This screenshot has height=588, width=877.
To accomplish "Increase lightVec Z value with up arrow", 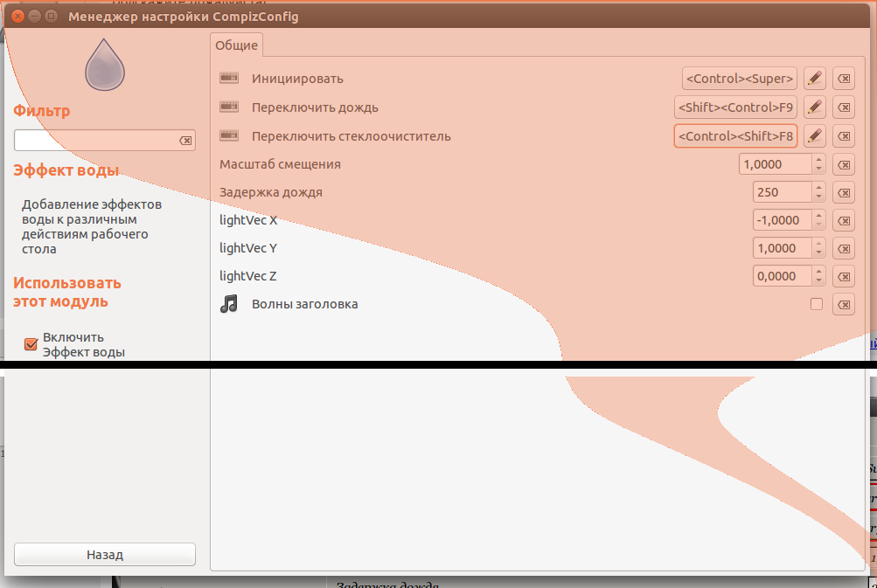I will tap(818, 272).
